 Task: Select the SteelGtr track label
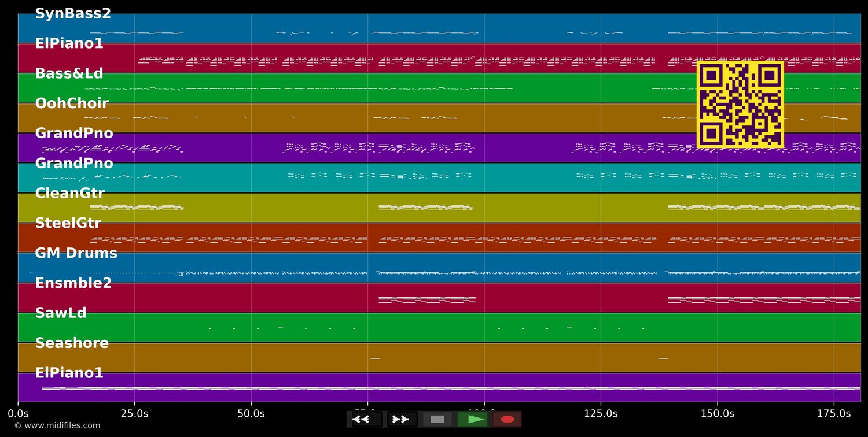click(x=68, y=223)
